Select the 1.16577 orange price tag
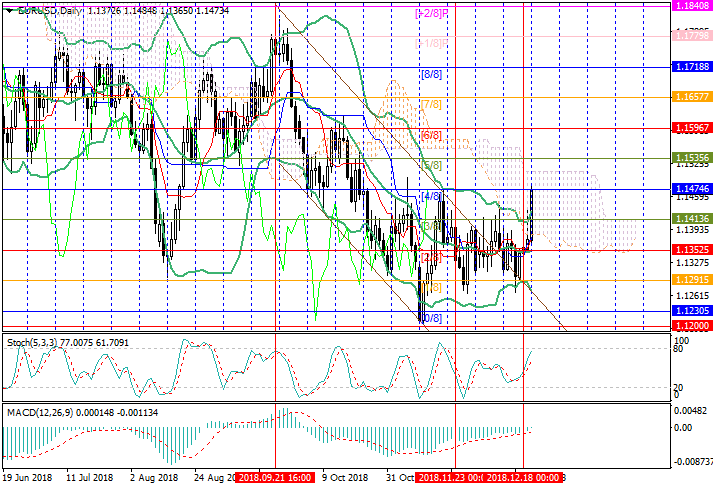This screenshot has height=489, width=713. click(691, 98)
